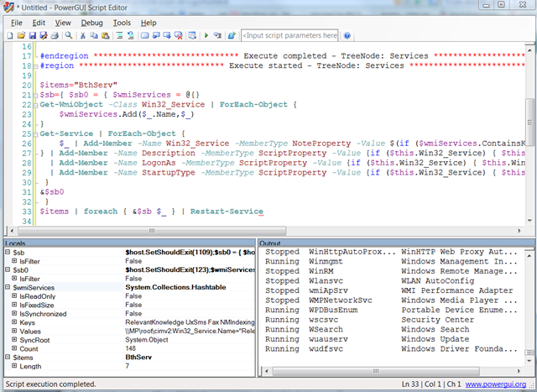Open Find with the magnifier icon

point(69,35)
